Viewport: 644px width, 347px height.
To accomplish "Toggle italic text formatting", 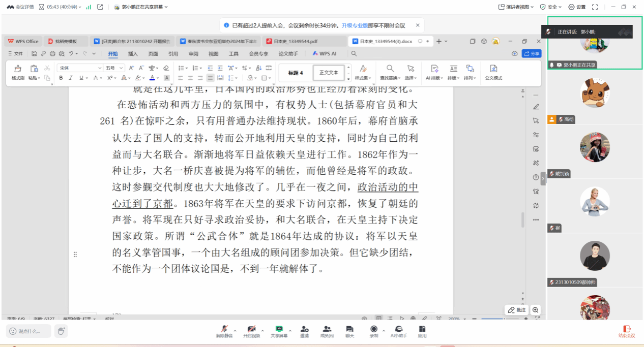I will pyautogui.click(x=71, y=78).
